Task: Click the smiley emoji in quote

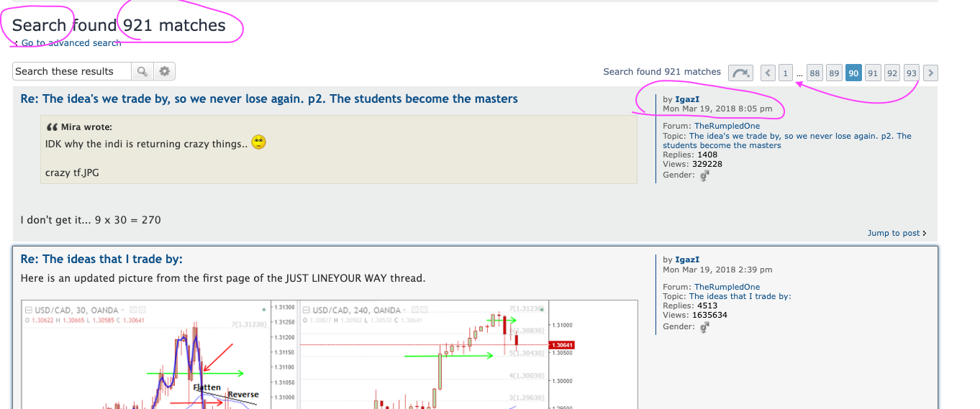Action: (x=259, y=142)
